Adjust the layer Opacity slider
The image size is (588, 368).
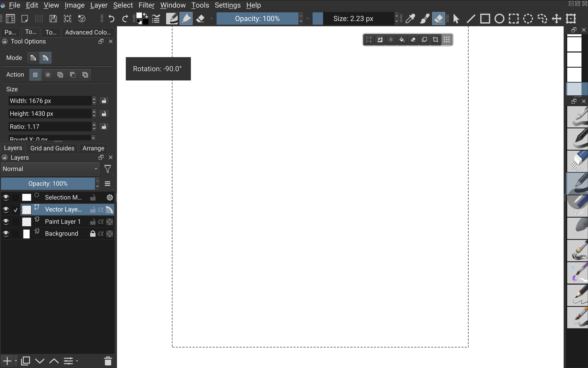tap(48, 184)
